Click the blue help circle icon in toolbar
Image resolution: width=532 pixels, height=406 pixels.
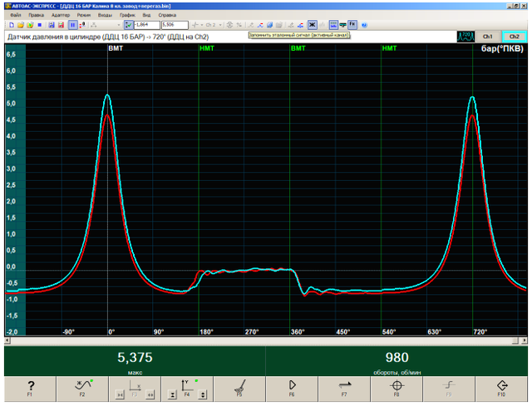coord(364,25)
